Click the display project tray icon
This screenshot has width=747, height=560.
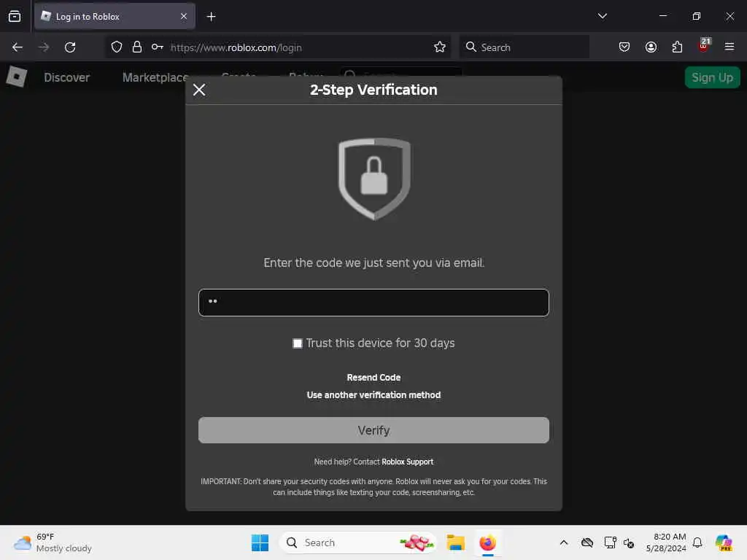point(611,542)
